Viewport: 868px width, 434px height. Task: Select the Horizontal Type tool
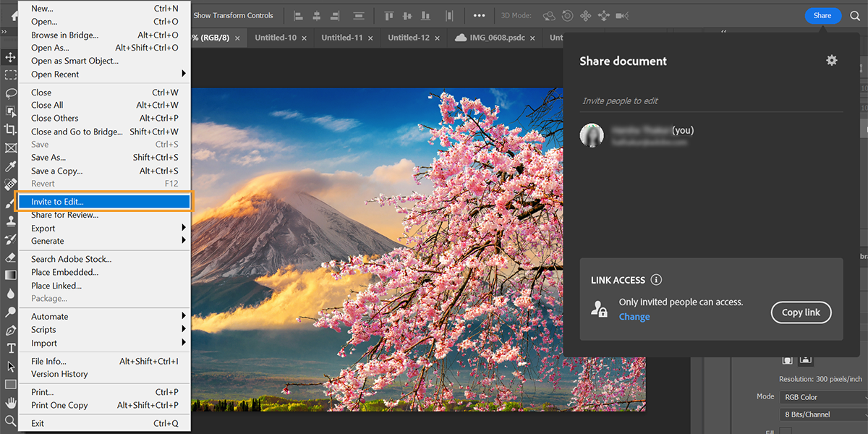pos(10,348)
